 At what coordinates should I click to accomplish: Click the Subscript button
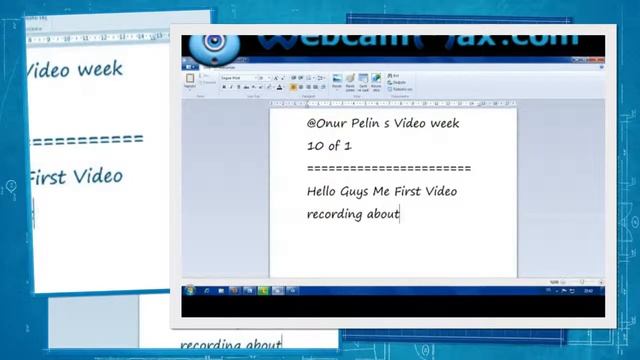tap(254, 87)
